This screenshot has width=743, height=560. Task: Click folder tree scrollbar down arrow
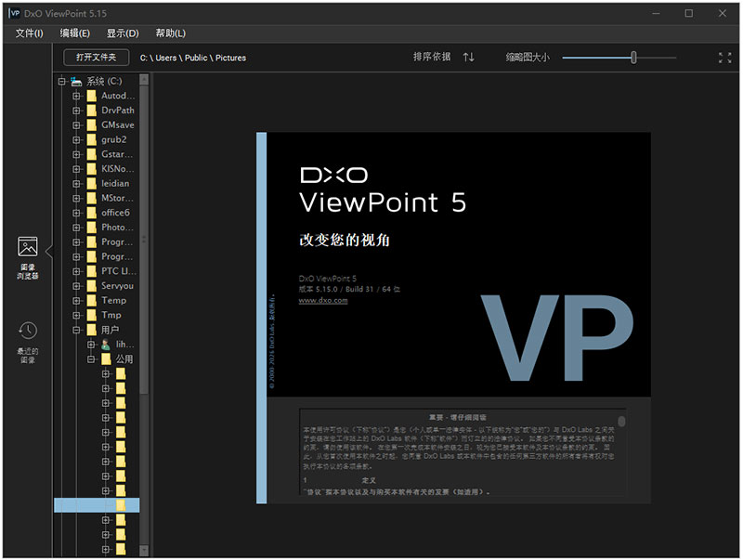(144, 551)
